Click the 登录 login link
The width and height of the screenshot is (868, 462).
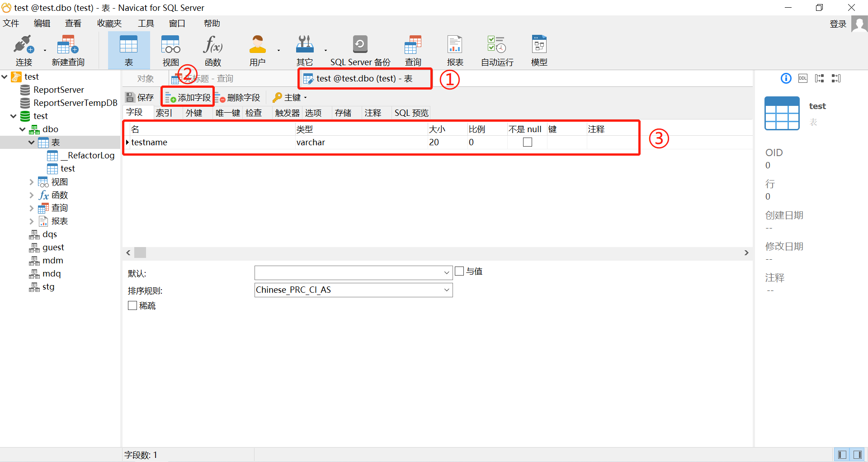838,24
